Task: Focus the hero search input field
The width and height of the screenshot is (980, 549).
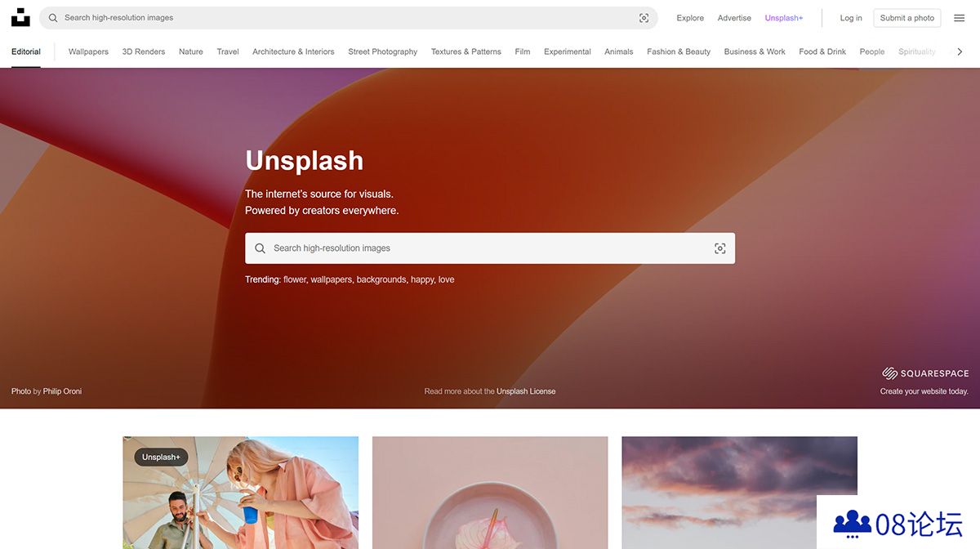Action: (490, 248)
